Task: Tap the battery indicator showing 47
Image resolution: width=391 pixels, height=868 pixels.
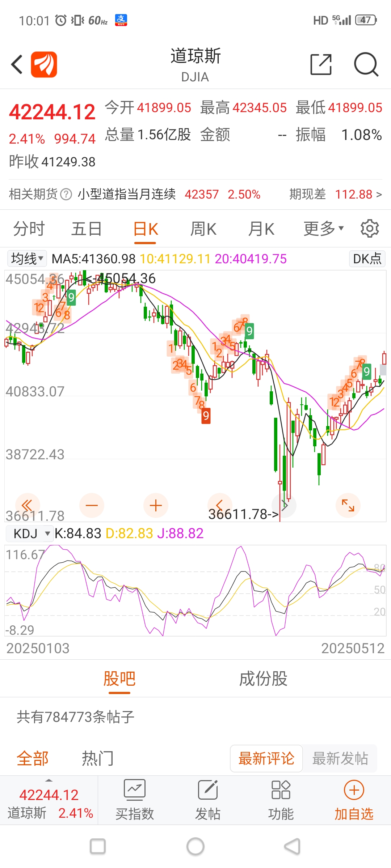Action: tap(366, 20)
